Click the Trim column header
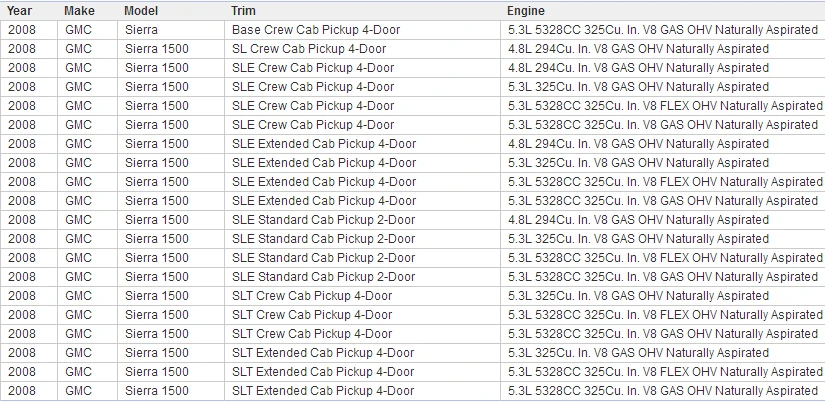Image resolution: width=825 pixels, height=402 pixels. click(x=362, y=11)
